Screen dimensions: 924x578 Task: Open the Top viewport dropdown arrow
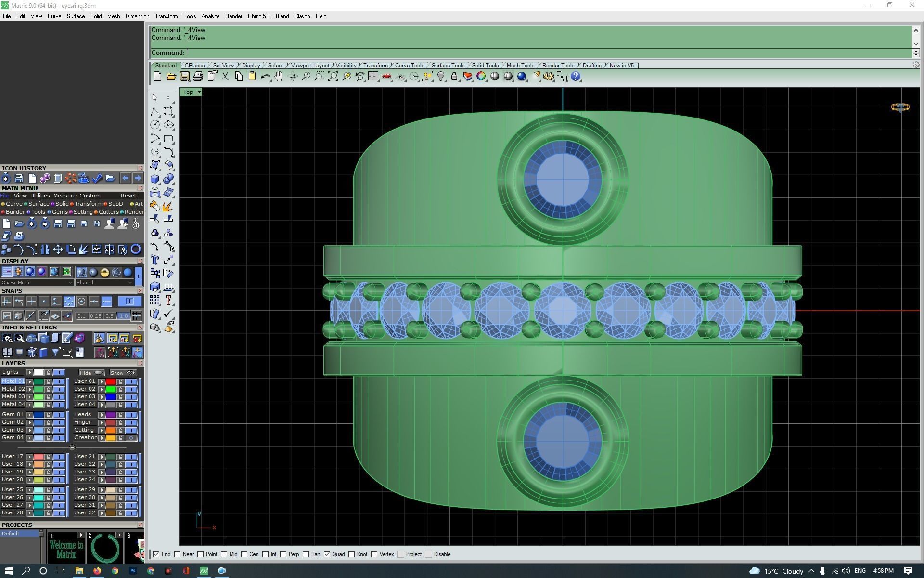click(x=199, y=92)
